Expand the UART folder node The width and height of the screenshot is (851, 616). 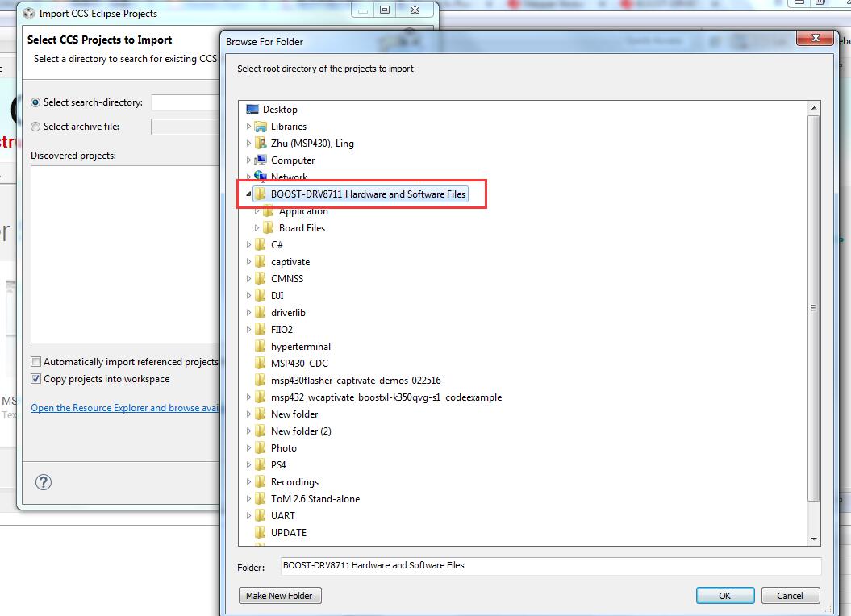(x=248, y=515)
